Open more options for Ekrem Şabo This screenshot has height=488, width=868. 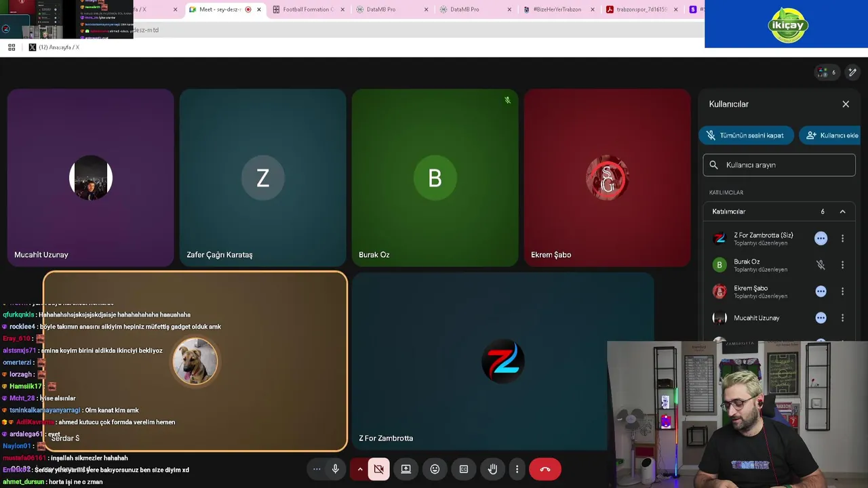pos(842,291)
